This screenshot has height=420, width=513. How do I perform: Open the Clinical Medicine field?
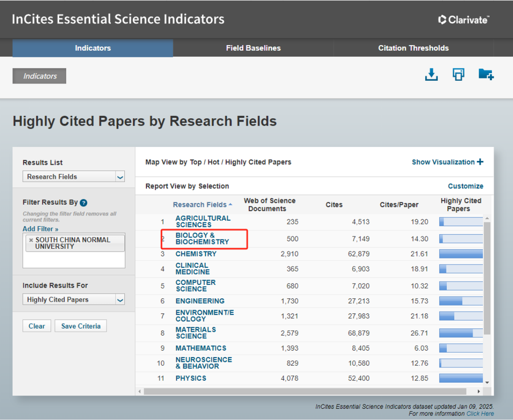[x=192, y=269]
